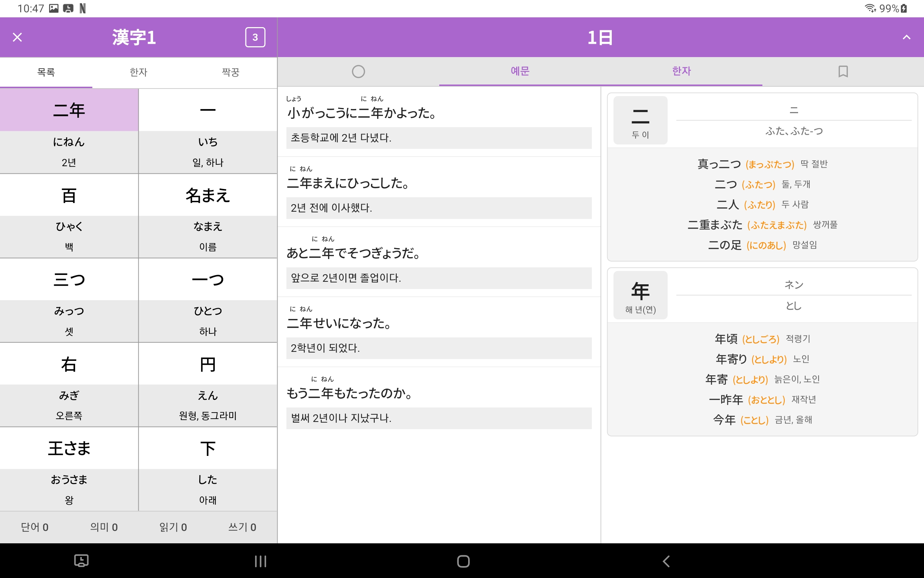Tap the とし kun-reading of 年
The height and width of the screenshot is (578, 924).
pos(794,306)
